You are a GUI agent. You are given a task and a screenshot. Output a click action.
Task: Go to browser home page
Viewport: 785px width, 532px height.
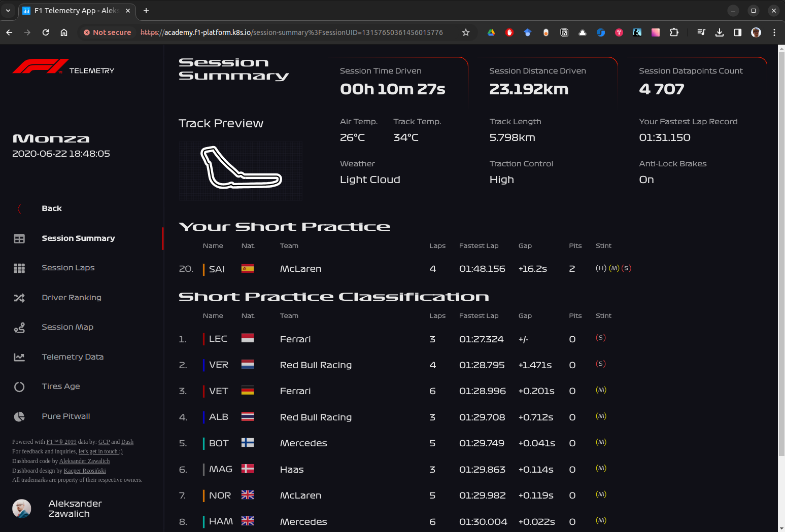click(x=64, y=32)
